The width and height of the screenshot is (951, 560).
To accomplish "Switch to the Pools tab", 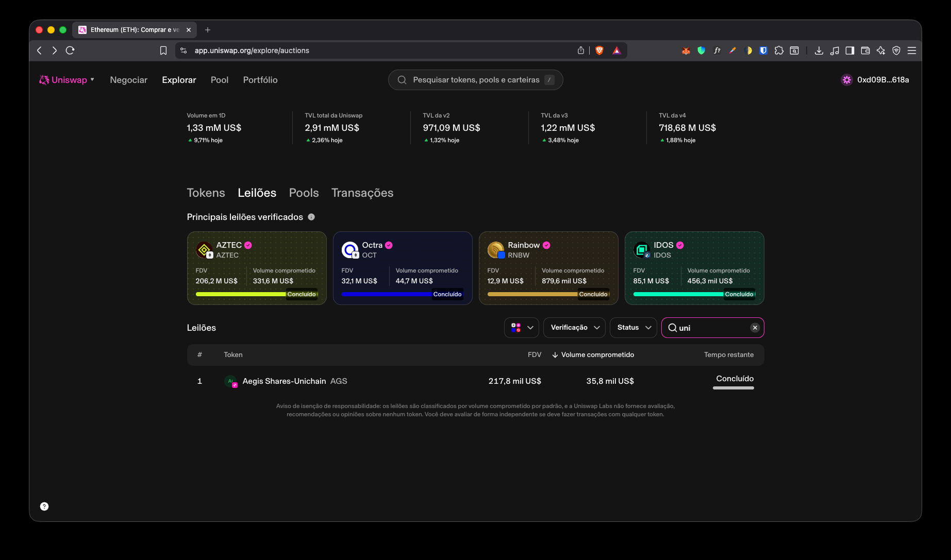I will tap(304, 193).
